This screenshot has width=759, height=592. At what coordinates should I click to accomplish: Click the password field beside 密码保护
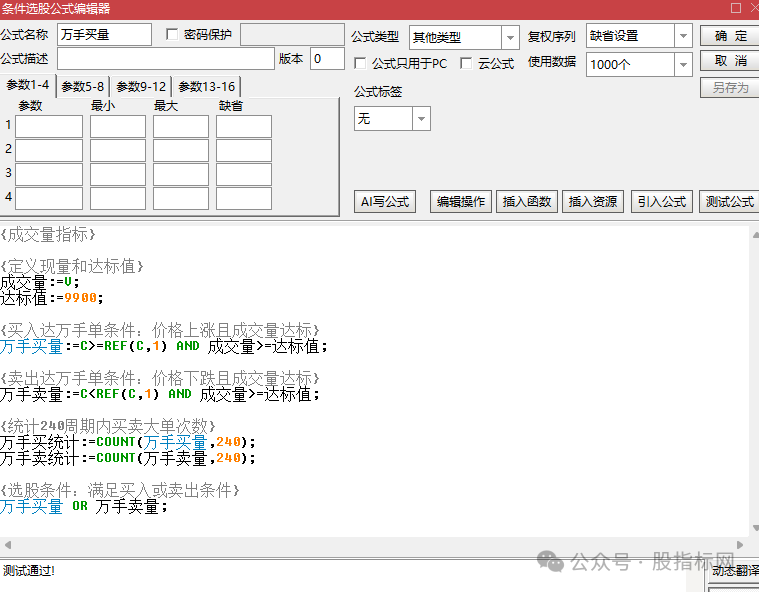pyautogui.click(x=292, y=35)
